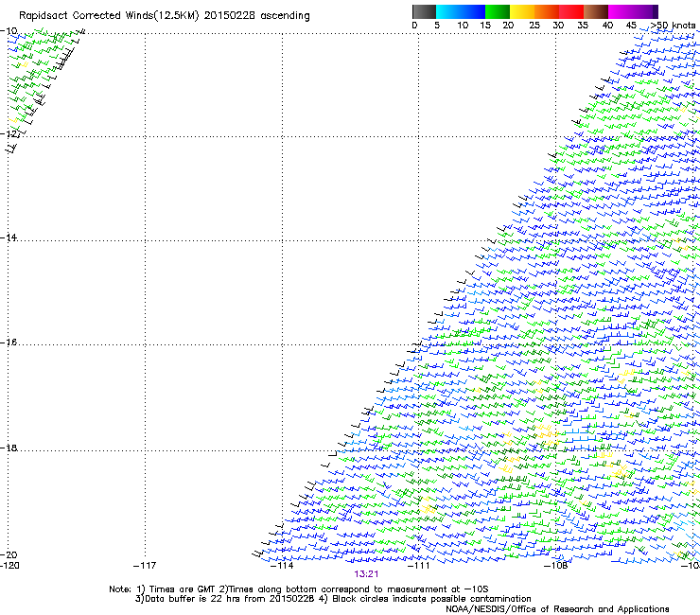Click the 'Data buffer is 22 hrs' note line
The image size is (700, 615).
(x=333, y=599)
